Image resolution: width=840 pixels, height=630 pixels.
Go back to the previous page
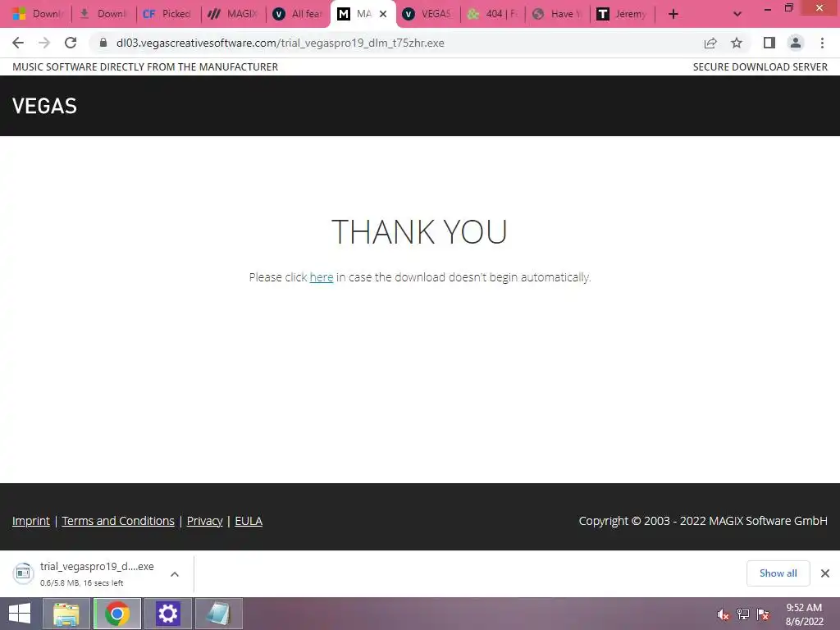18,43
